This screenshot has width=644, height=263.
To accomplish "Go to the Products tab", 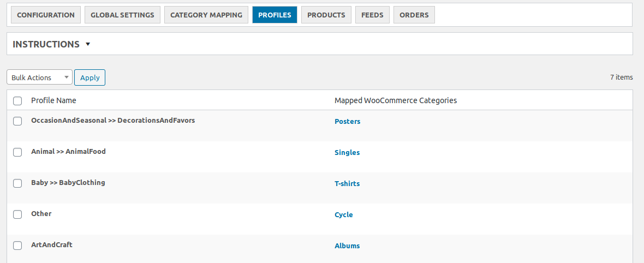I will (x=326, y=15).
